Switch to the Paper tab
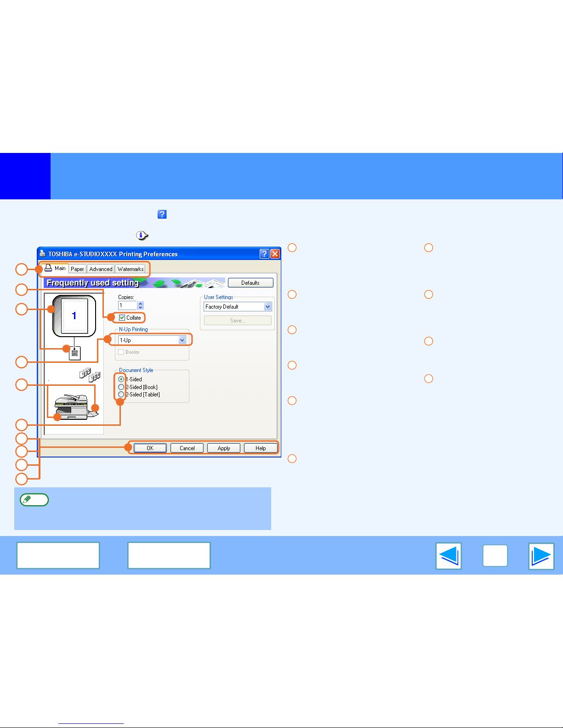This screenshot has height=728, width=563. (x=77, y=269)
